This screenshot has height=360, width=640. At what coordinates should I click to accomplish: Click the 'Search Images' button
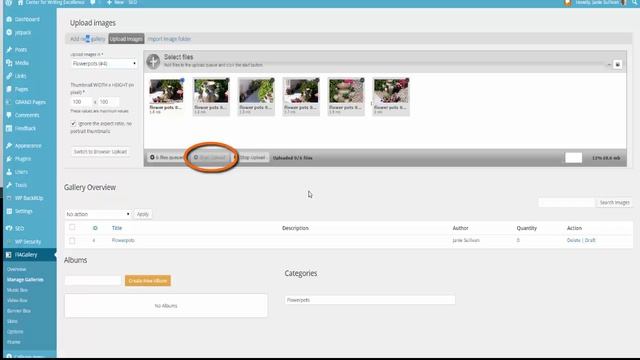pos(614,202)
